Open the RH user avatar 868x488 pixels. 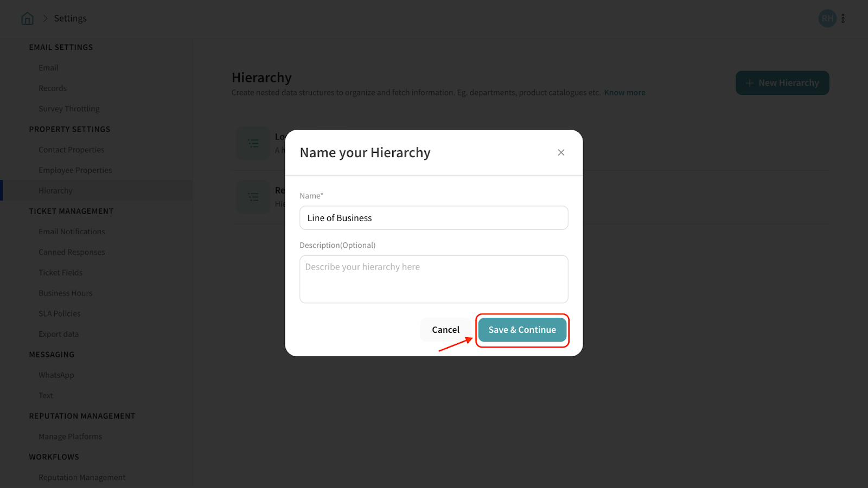point(827,18)
